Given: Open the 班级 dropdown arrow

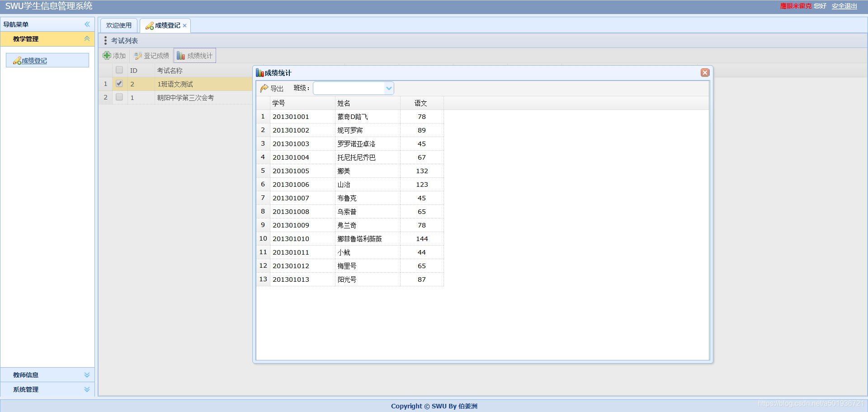Looking at the screenshot, I should tap(389, 88).
